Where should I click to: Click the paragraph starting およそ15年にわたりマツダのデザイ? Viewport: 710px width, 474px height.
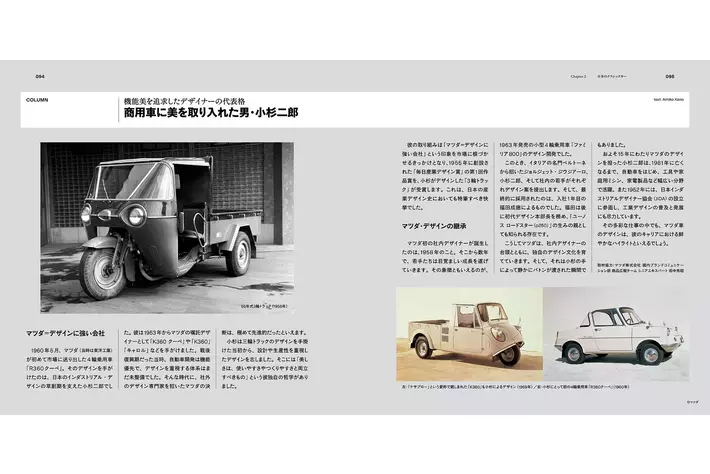641,185
